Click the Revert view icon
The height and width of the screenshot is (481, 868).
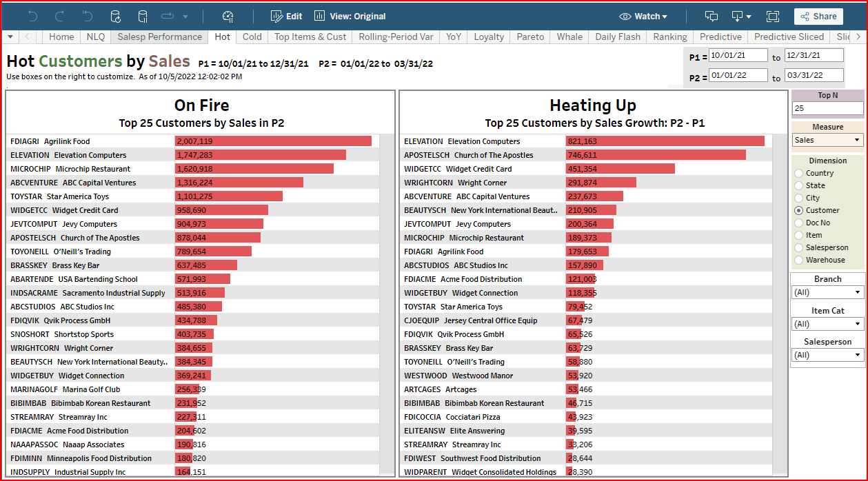(88, 17)
